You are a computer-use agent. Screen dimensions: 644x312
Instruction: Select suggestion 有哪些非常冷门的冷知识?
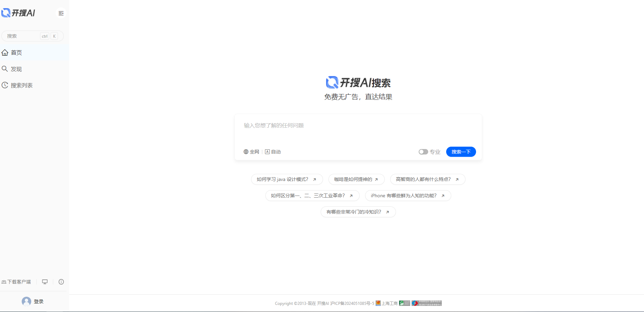coord(358,212)
